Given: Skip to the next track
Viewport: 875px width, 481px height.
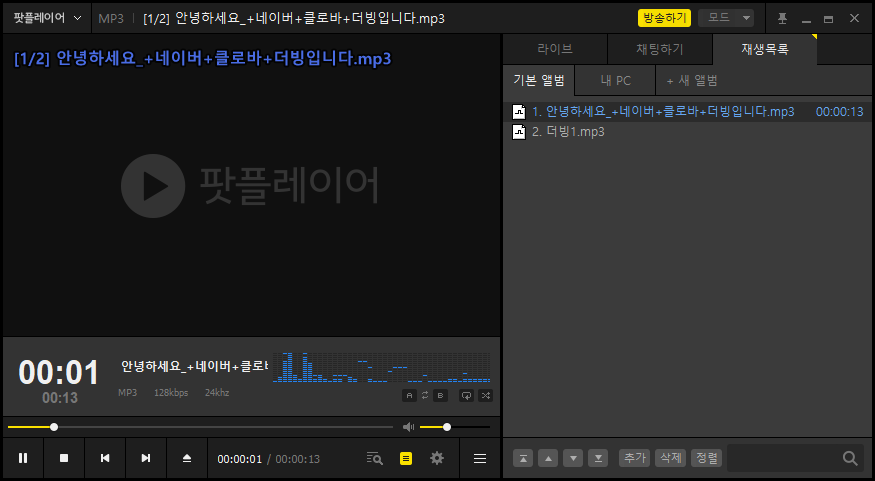Looking at the screenshot, I should (146, 458).
